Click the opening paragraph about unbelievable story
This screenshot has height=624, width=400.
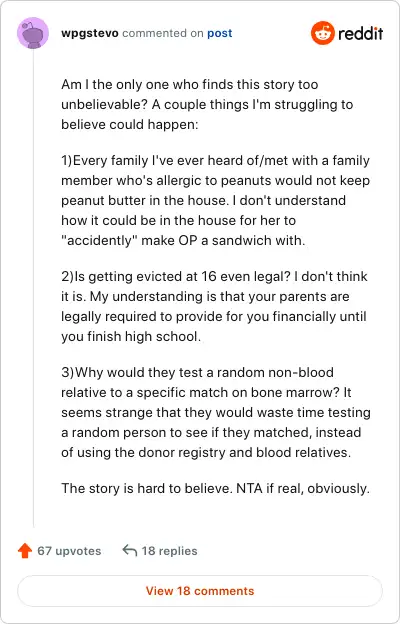pyautogui.click(x=207, y=105)
